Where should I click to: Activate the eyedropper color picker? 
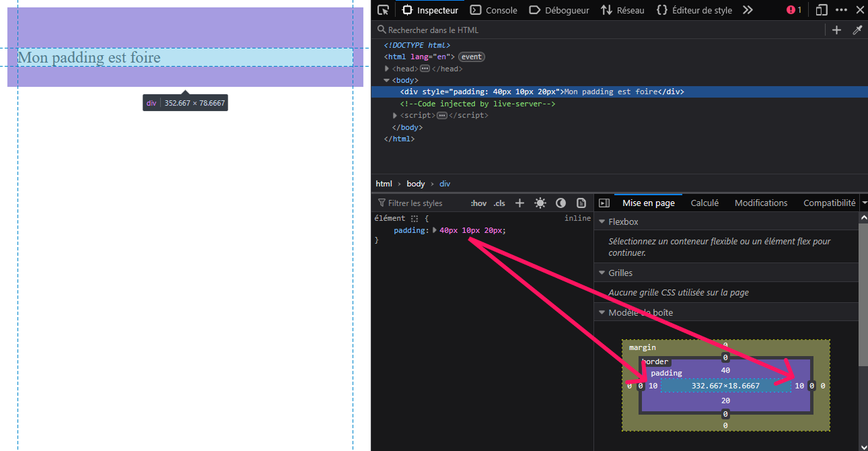click(858, 30)
